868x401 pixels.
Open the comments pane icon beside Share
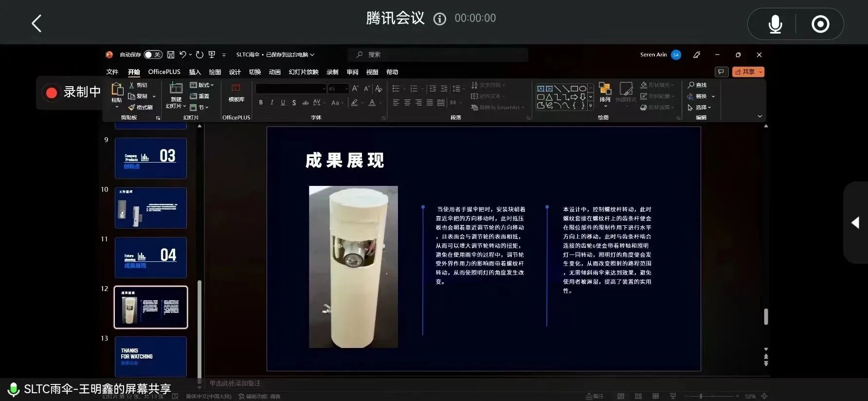coord(721,72)
